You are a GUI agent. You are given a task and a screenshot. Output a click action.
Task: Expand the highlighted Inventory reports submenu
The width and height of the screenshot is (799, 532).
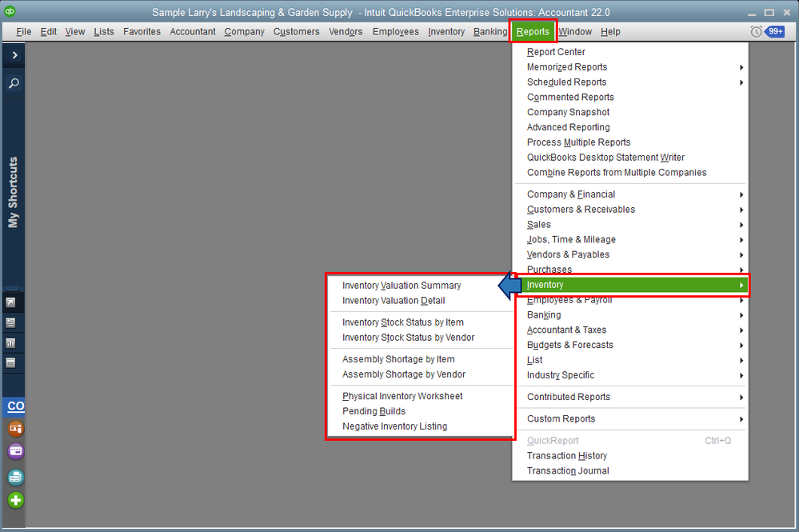(x=630, y=285)
